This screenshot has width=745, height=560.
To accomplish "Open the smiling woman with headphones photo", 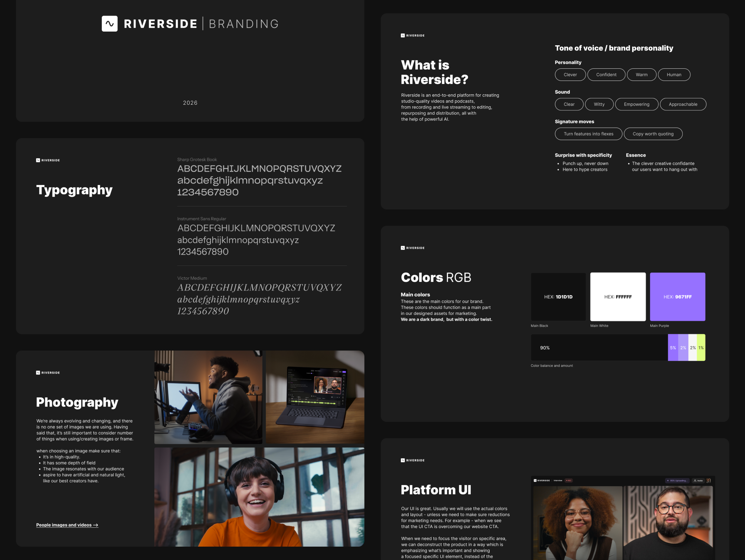I will coord(259,497).
